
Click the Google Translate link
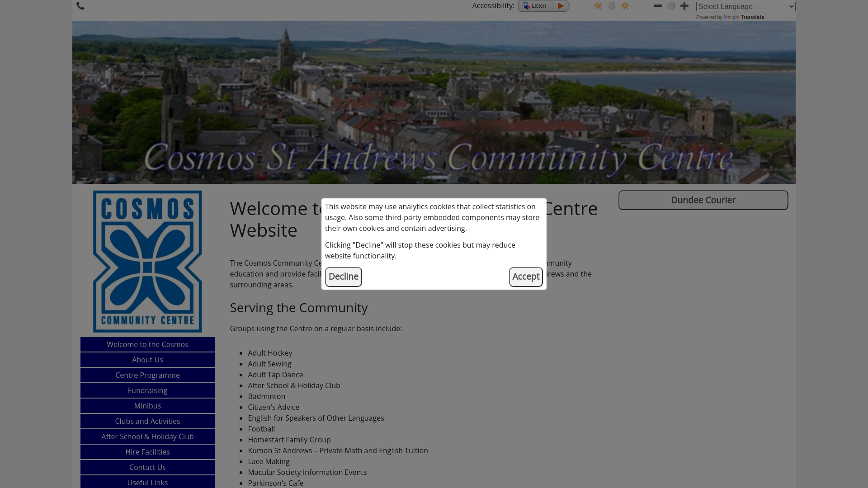(x=744, y=17)
